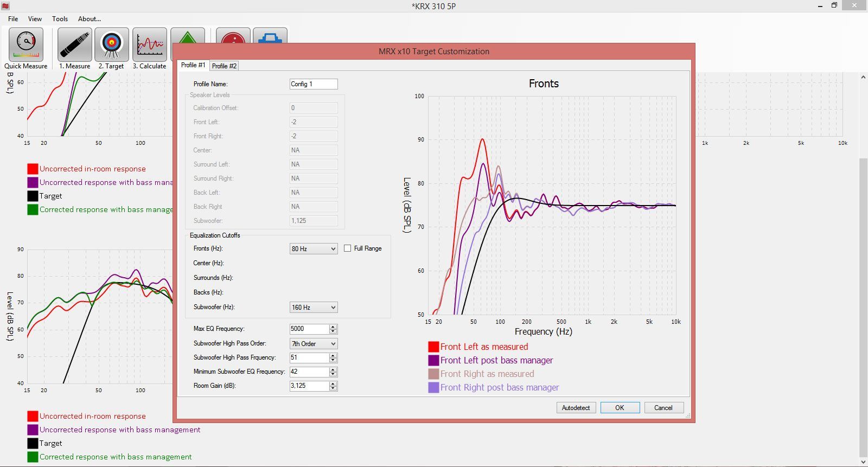Viewport: 868px width, 467px height.
Task: Click 'Surrounds (Hz):' label
Action: pyautogui.click(x=213, y=278)
